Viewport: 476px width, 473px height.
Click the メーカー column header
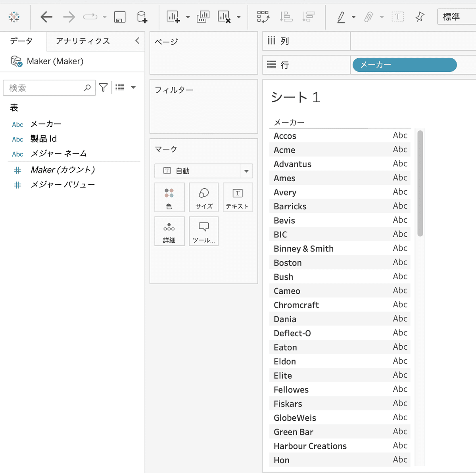click(289, 123)
